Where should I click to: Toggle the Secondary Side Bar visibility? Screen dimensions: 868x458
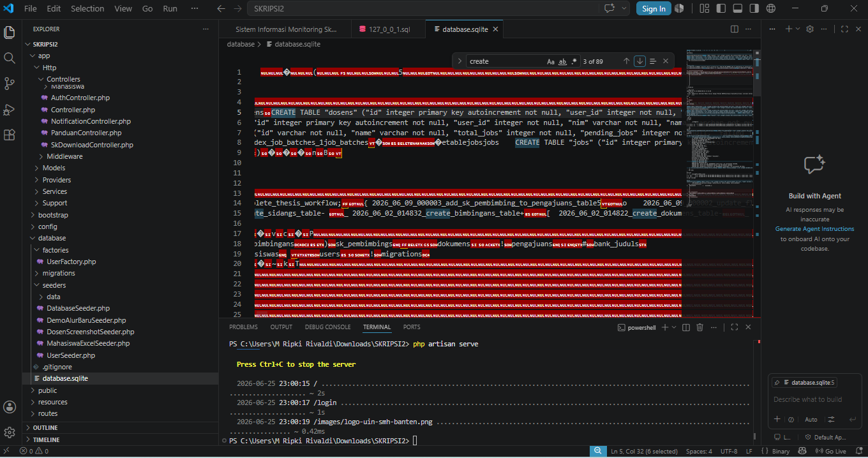754,9
